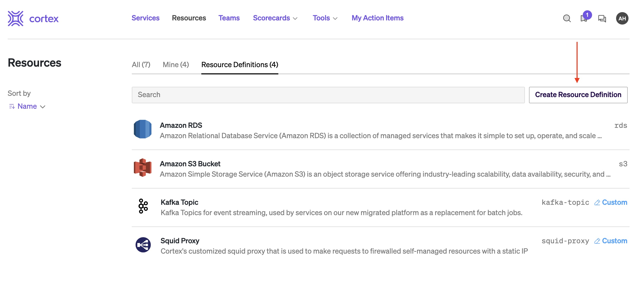Open the Squid Proxy title
The image size is (644, 282).
pyautogui.click(x=180, y=241)
